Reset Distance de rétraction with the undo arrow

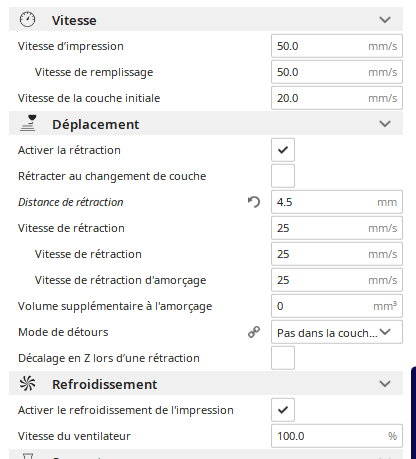pyautogui.click(x=254, y=202)
